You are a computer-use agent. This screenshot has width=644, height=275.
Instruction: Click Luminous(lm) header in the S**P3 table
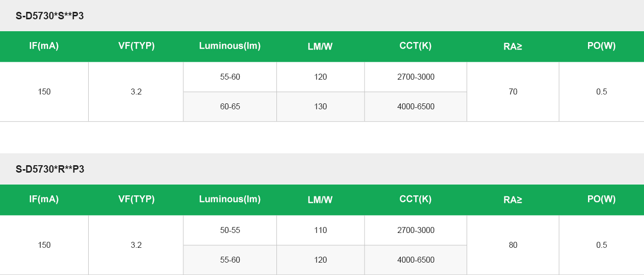230,46
